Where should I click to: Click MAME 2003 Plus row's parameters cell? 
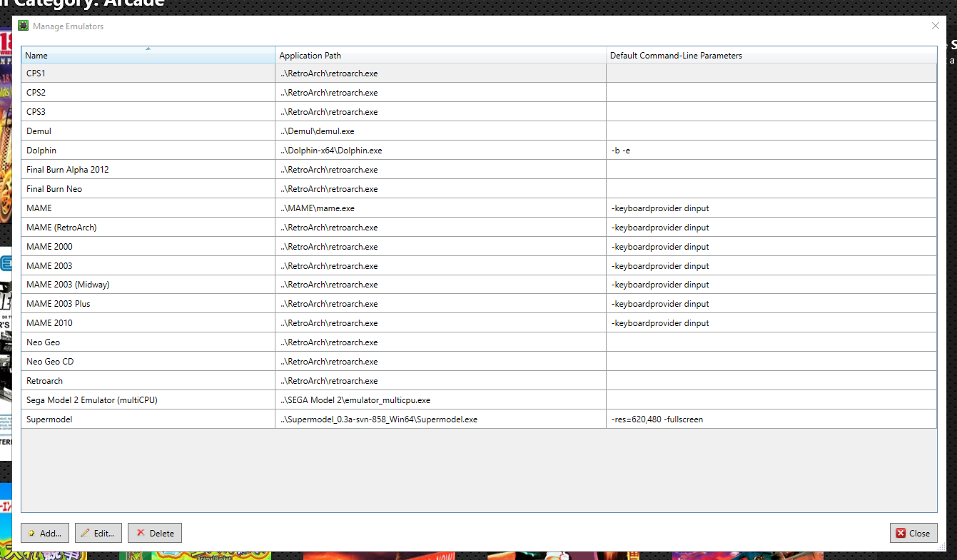[771, 303]
